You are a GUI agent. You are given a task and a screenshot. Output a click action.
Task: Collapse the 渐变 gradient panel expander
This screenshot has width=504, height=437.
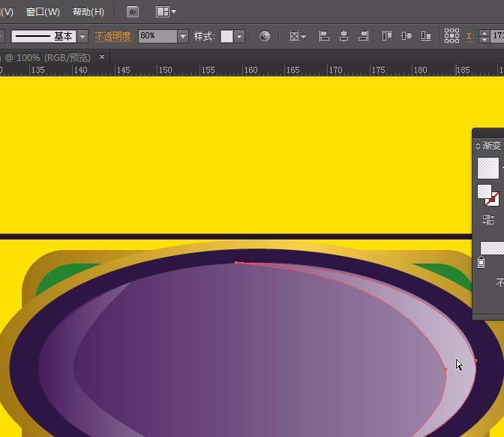click(478, 146)
